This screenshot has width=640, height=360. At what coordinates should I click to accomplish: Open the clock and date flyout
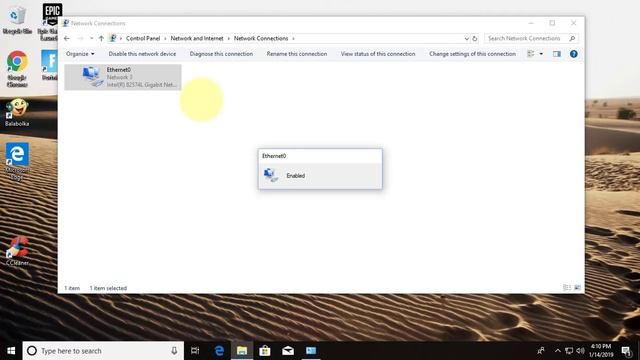[x=601, y=351]
